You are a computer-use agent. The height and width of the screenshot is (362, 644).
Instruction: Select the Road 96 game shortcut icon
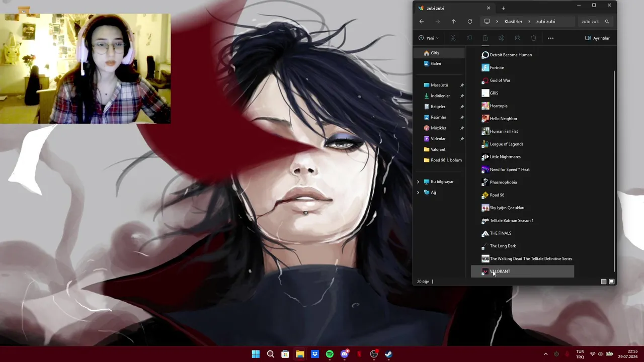click(485, 195)
